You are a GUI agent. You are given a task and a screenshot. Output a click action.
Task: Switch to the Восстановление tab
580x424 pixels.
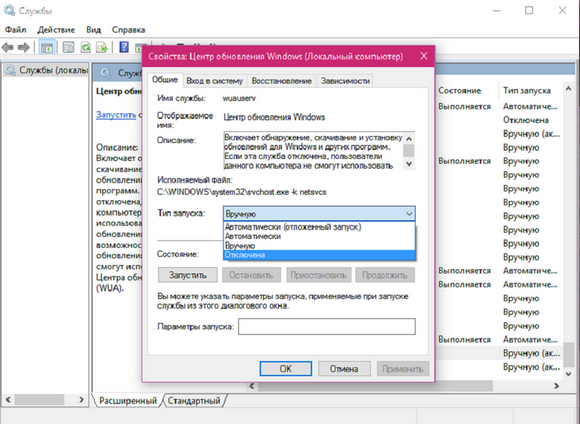click(281, 81)
